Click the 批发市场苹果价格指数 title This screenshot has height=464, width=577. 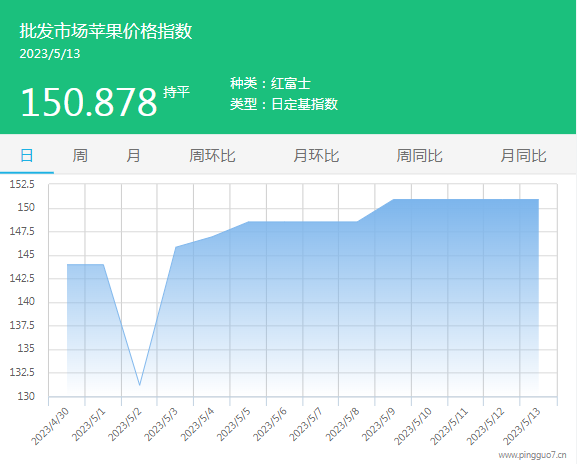106,31
